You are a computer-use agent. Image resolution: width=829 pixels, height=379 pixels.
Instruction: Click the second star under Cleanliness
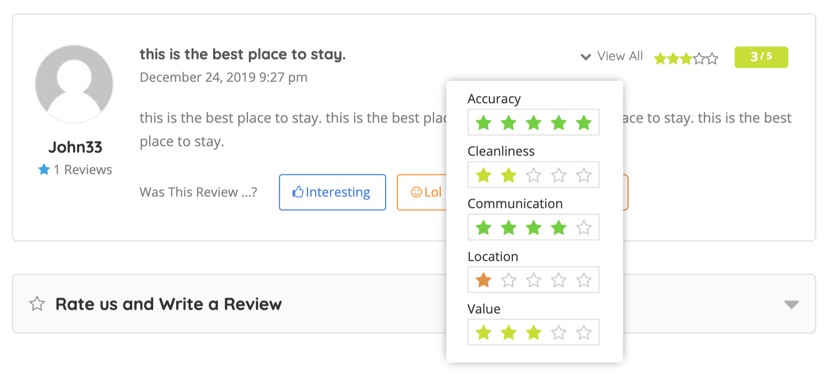(x=508, y=175)
